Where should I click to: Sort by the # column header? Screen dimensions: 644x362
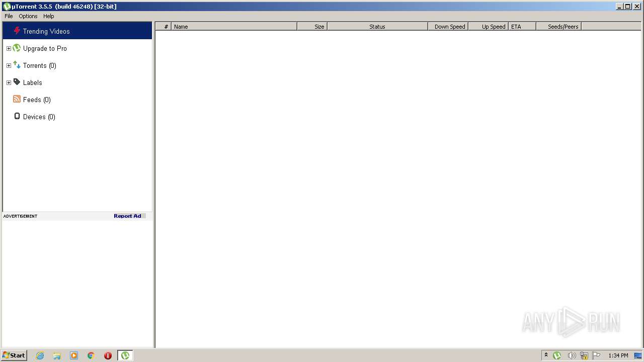(x=164, y=27)
